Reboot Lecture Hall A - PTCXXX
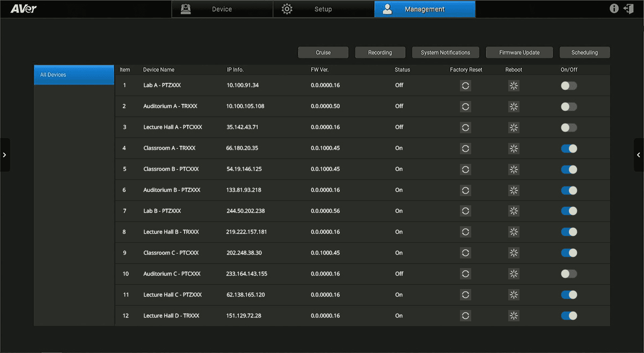The image size is (644, 353). point(514,127)
